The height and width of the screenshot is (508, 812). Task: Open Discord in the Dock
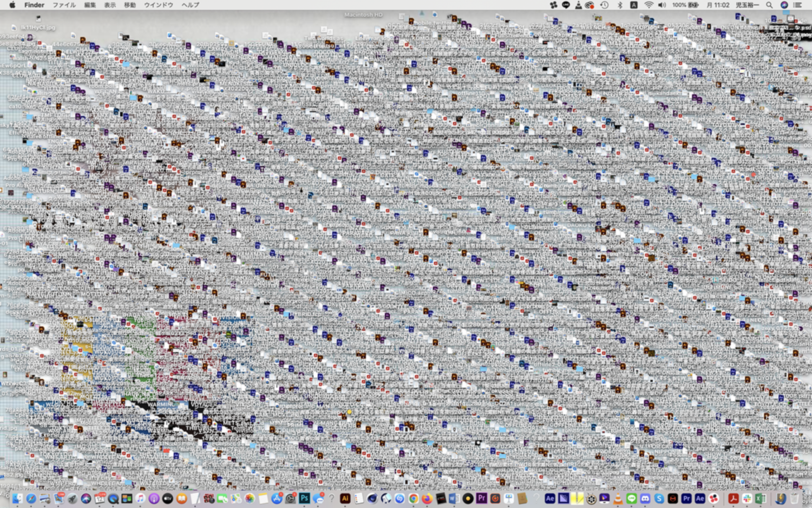(x=645, y=498)
